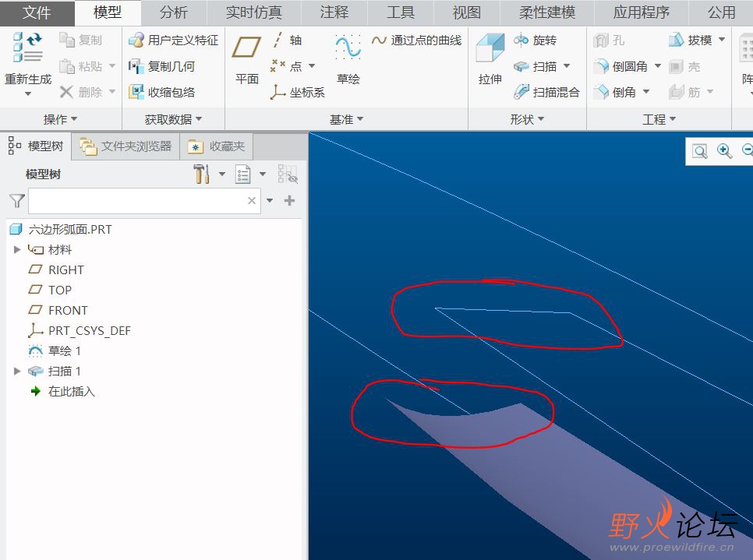Expand the 获取数据 group menu
Screen dimensions: 753x560
[x=173, y=119]
